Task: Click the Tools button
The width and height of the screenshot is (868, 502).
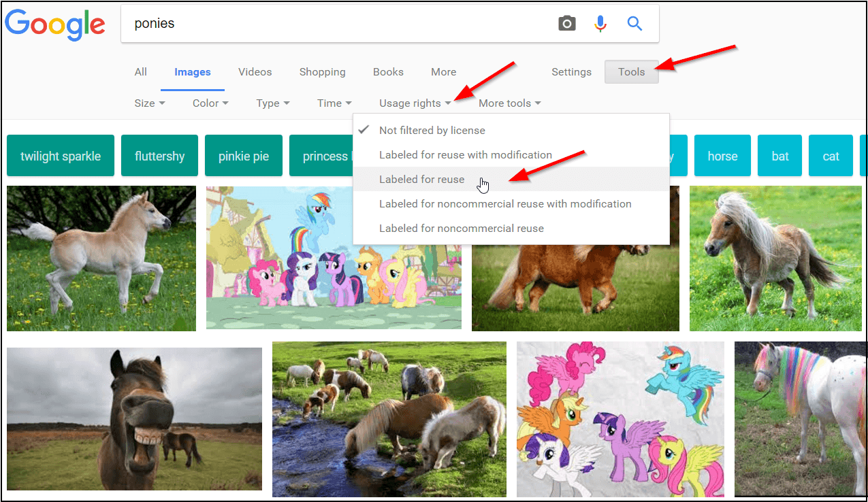Action: (631, 71)
